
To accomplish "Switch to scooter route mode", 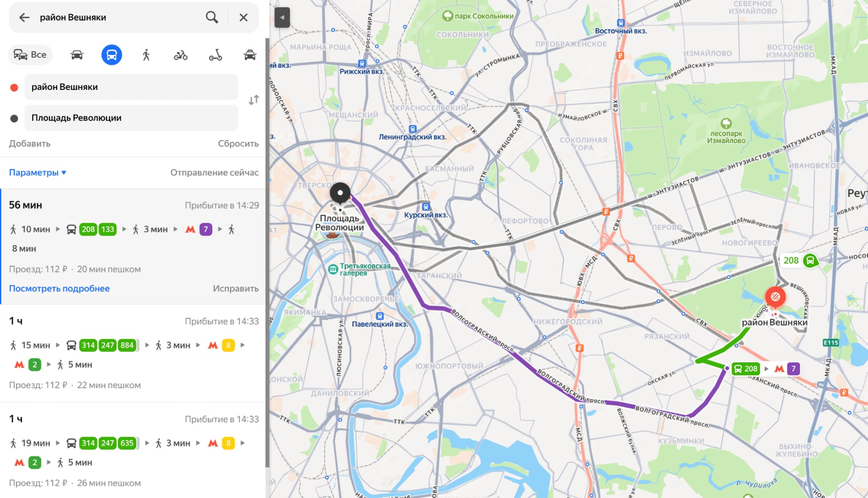I will point(215,55).
